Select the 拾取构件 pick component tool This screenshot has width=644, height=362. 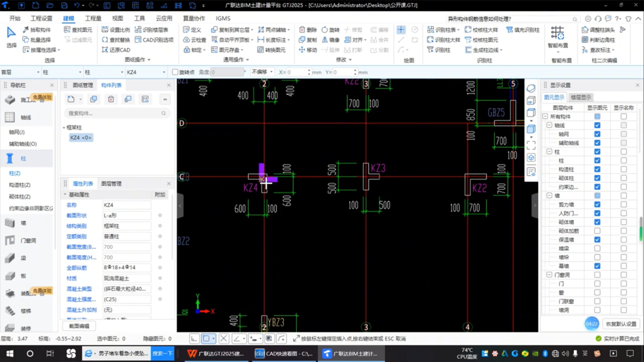pyautogui.click(x=37, y=30)
